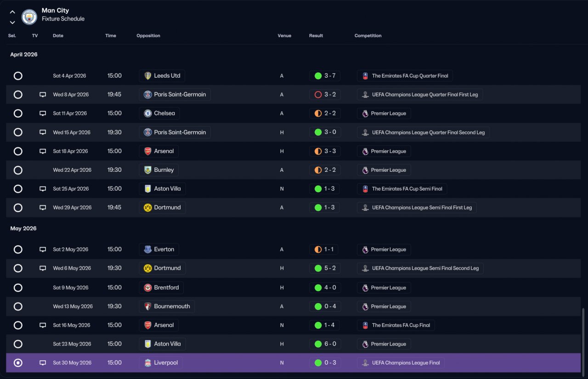Click the Man City club badge
This screenshot has height=379, width=588.
pos(29,17)
